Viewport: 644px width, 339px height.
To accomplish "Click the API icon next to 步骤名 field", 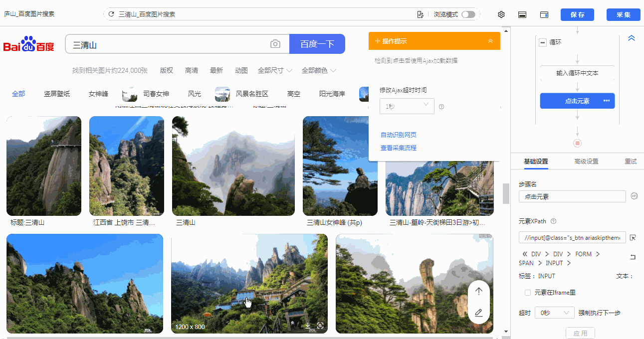I will click(635, 196).
